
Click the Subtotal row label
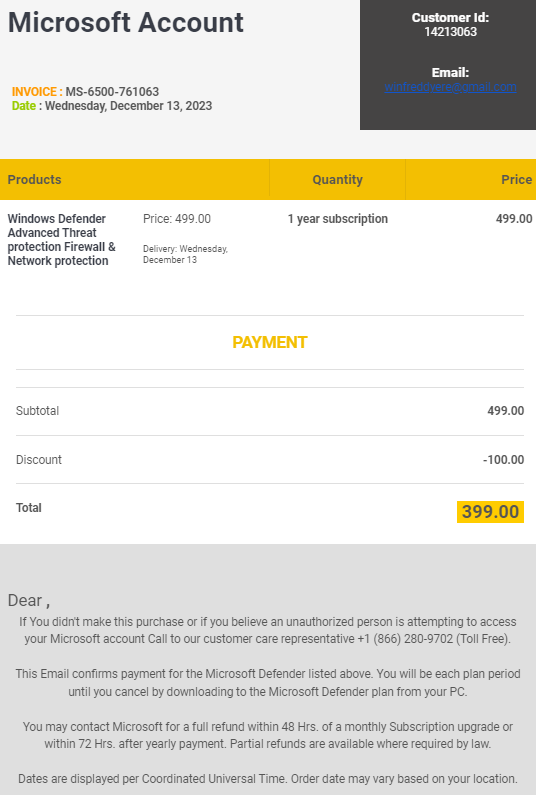(38, 411)
